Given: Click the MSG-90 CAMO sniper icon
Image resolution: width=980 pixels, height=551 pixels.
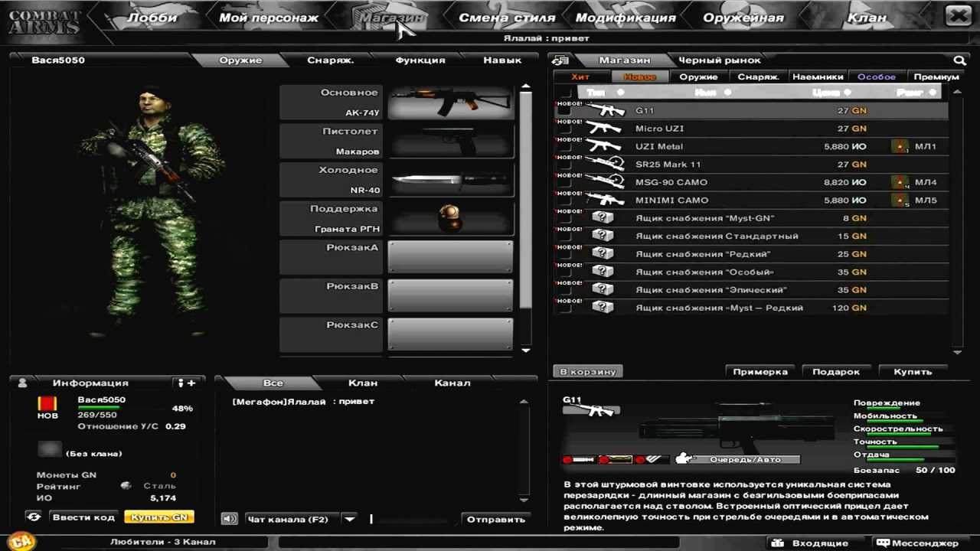Looking at the screenshot, I should [605, 182].
